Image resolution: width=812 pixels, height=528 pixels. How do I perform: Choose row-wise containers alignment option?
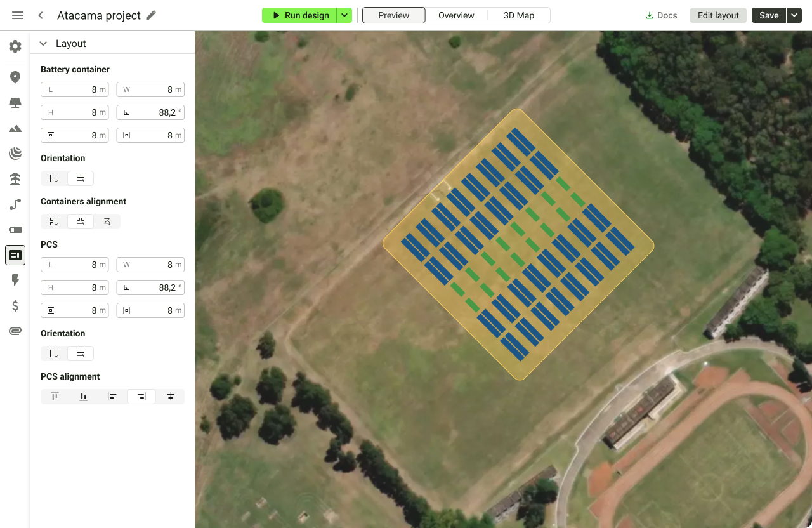coord(81,221)
